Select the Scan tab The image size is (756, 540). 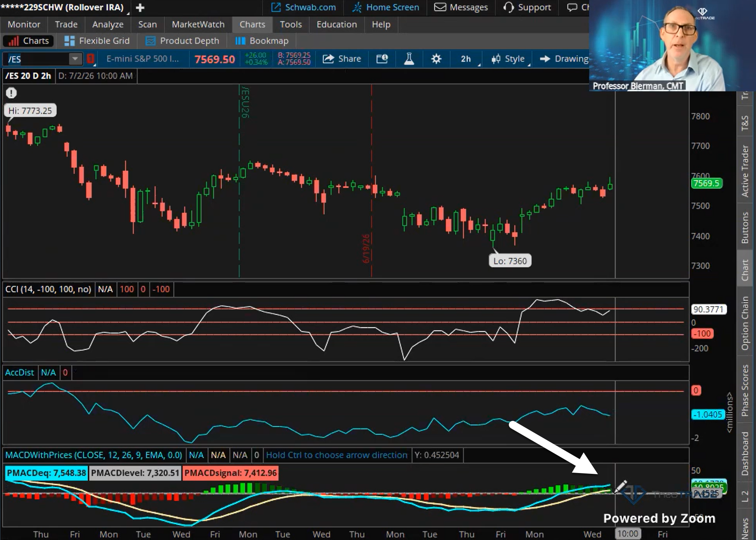(x=148, y=25)
